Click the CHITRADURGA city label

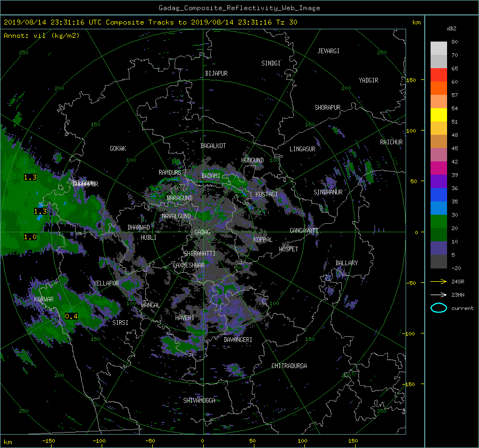pyautogui.click(x=289, y=366)
